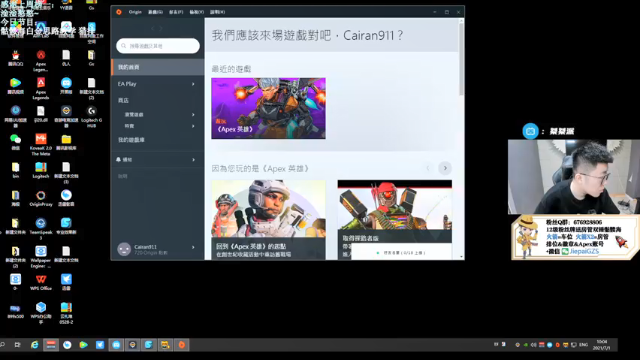Open the bin folder desktop icon
The height and width of the screenshot is (360, 640).
16,170
